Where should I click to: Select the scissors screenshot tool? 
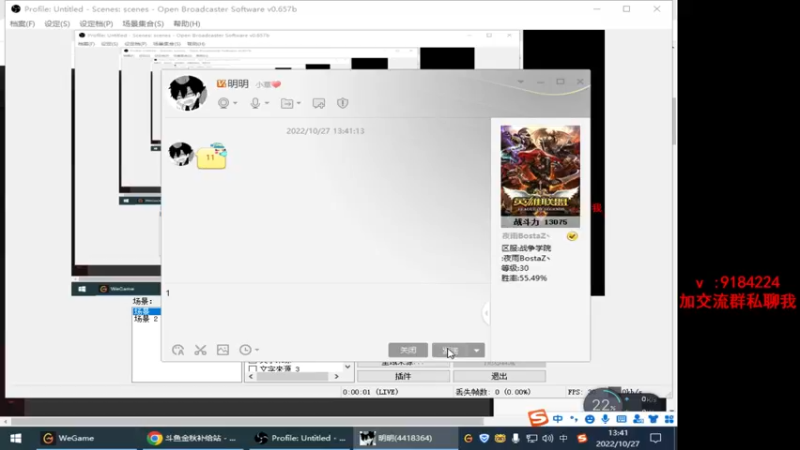[x=201, y=350]
